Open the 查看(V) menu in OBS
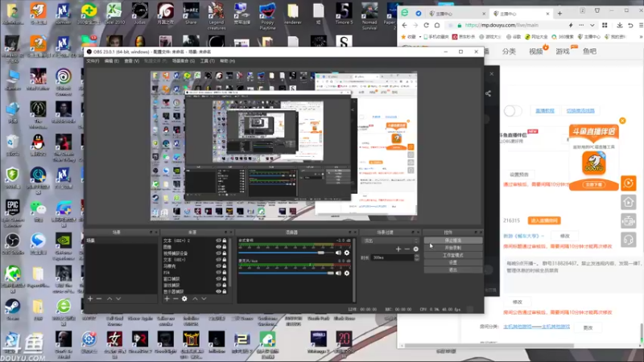The height and width of the screenshot is (362, 644). pyautogui.click(x=131, y=61)
